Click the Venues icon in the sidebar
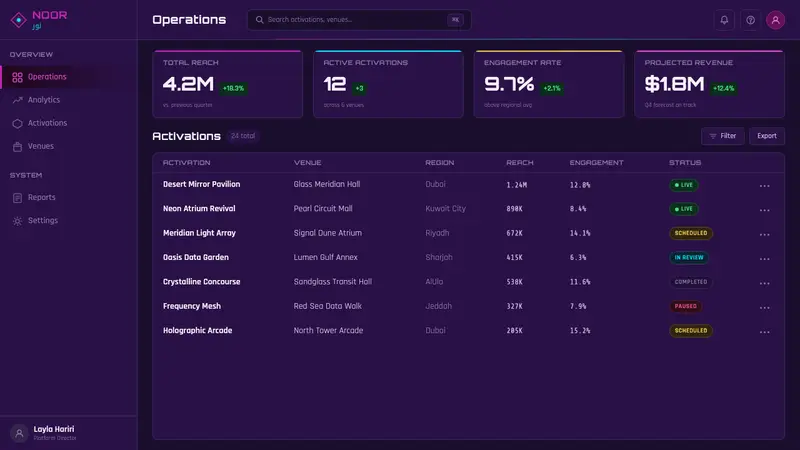The height and width of the screenshot is (450, 800). [17, 146]
